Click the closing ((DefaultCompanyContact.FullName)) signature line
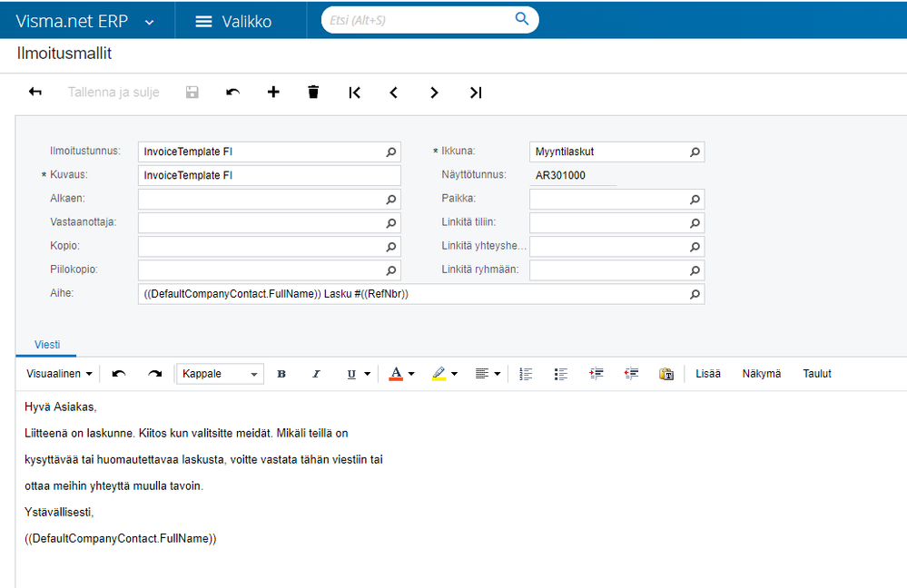 121,539
